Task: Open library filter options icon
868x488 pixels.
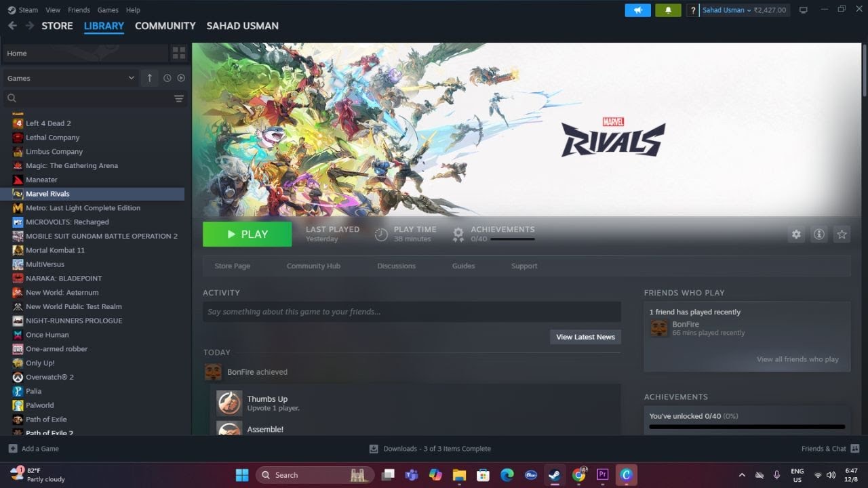Action: (x=179, y=98)
